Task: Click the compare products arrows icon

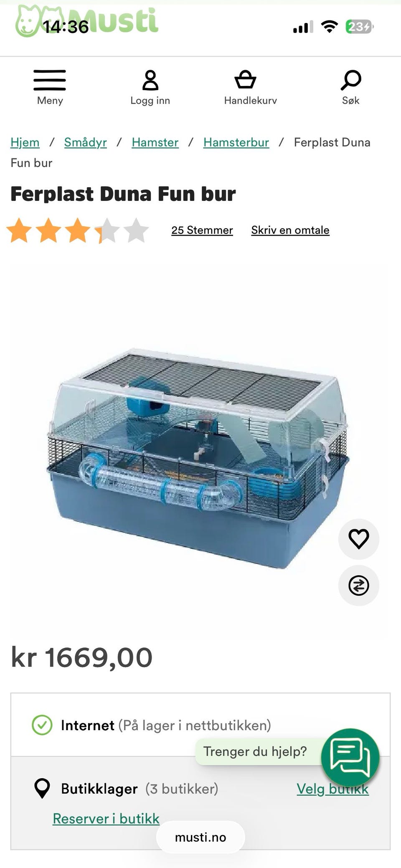Action: pyautogui.click(x=359, y=585)
